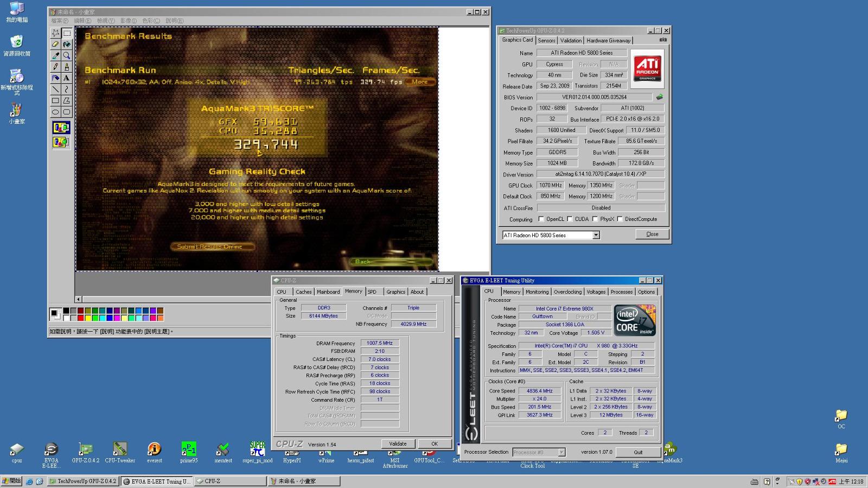
Task: Select the rectangular Select tool in Paint
Action: pyautogui.click(x=67, y=33)
